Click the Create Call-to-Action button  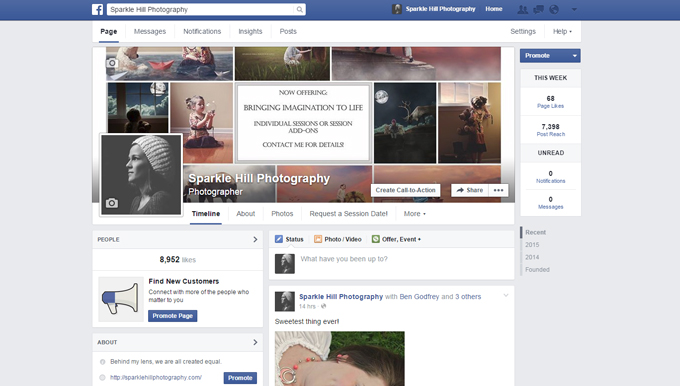pyautogui.click(x=405, y=190)
